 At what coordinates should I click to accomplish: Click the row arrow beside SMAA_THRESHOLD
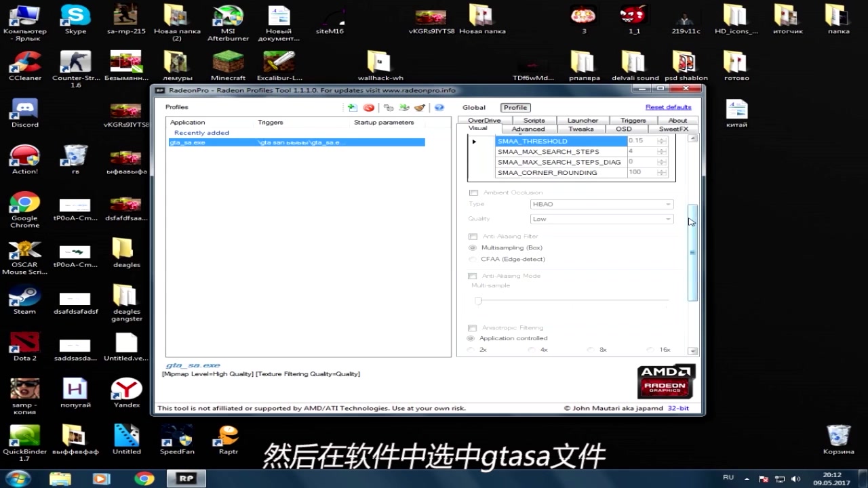tap(474, 142)
